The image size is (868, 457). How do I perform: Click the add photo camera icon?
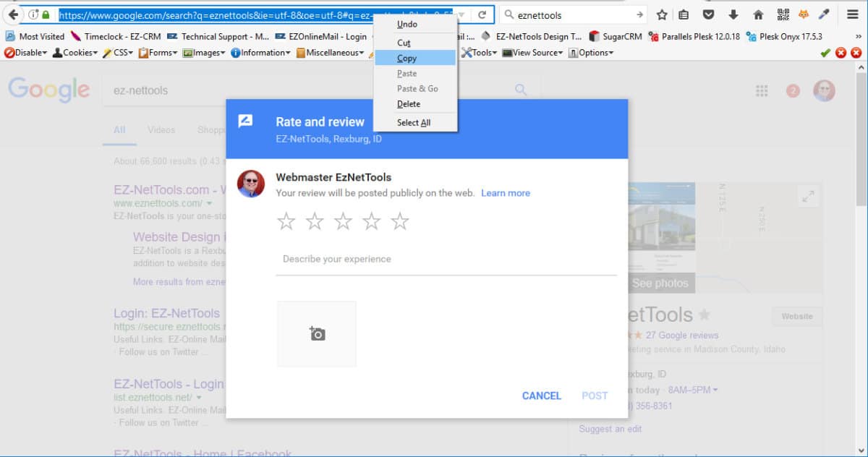[317, 333]
